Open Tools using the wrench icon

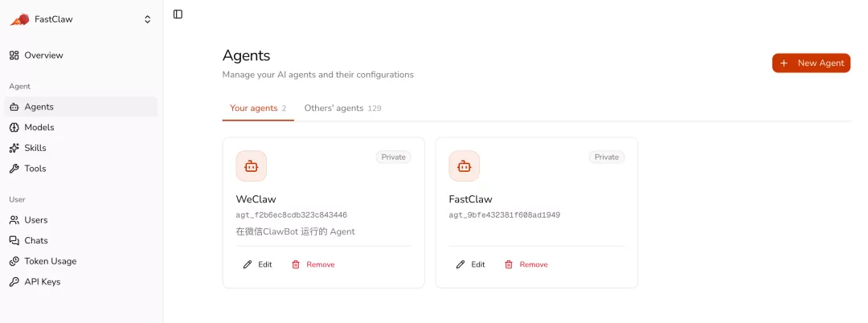(x=14, y=169)
